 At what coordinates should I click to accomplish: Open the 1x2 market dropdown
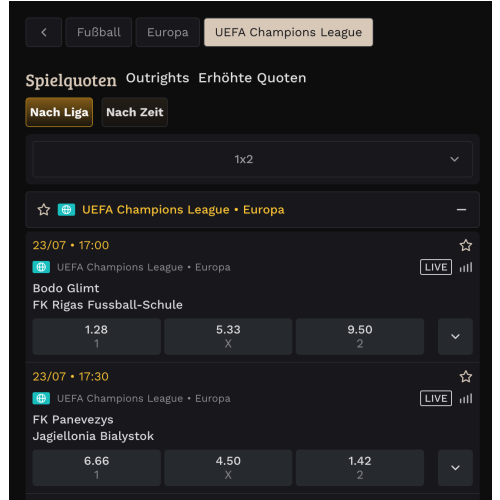(252, 159)
